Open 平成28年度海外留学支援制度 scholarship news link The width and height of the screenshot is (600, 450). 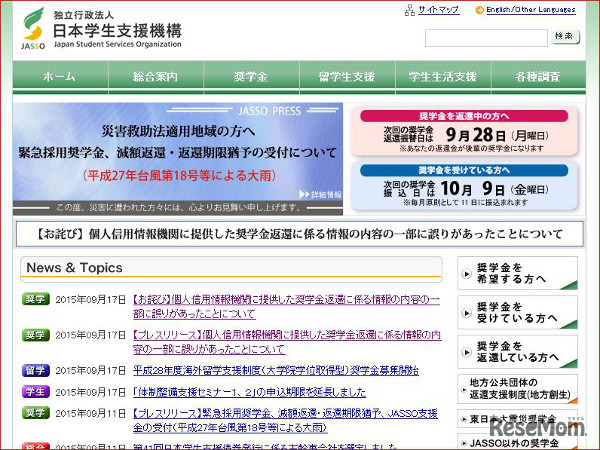click(276, 370)
